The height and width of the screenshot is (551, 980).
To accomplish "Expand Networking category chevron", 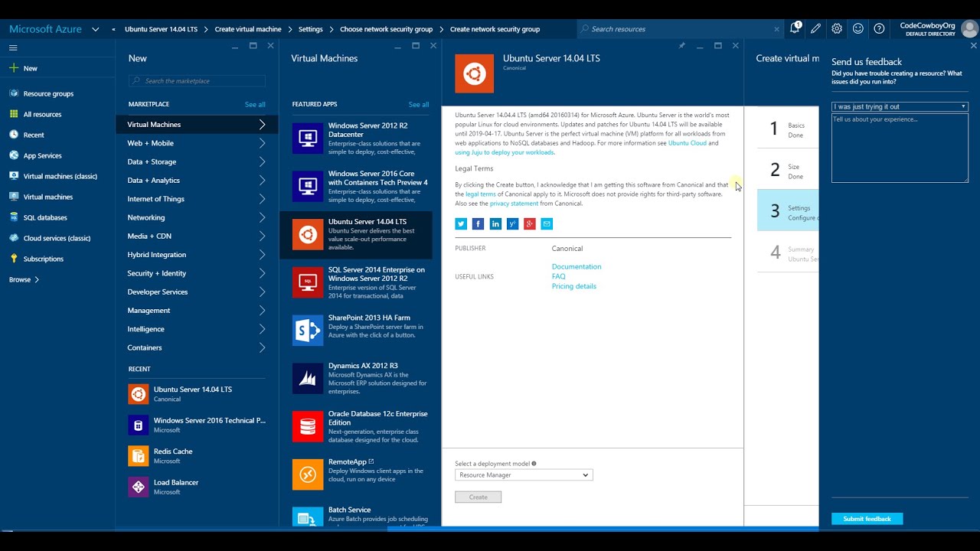I will point(262,217).
